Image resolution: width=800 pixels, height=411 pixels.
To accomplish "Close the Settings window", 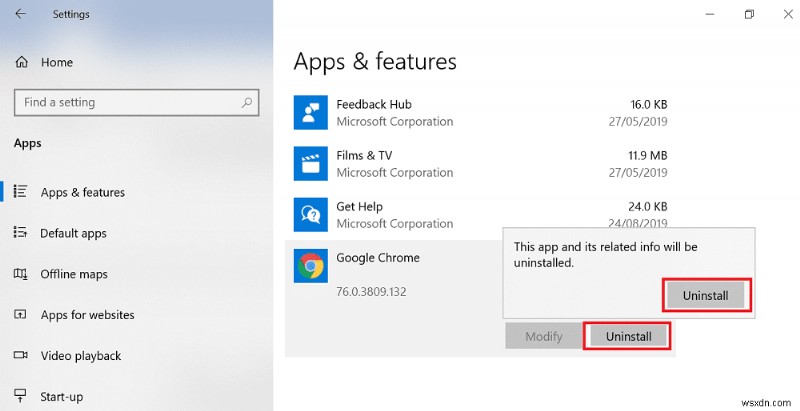I will [788, 14].
